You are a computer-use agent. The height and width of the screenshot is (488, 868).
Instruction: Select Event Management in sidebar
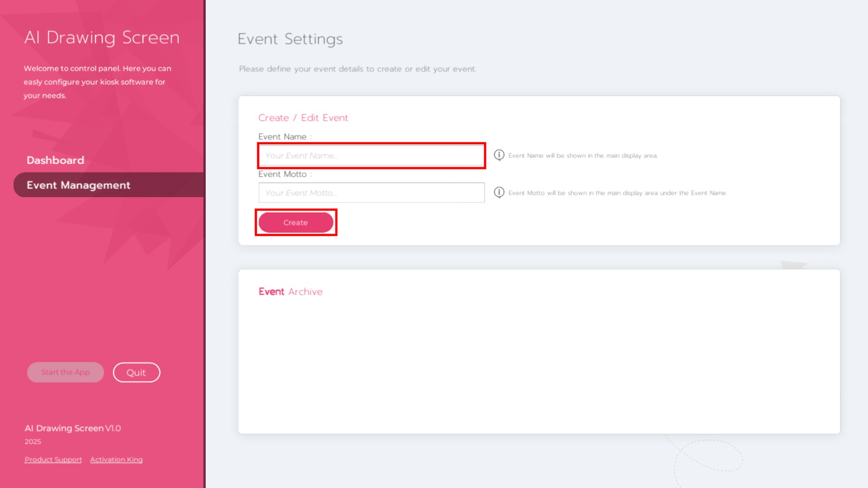(78, 185)
